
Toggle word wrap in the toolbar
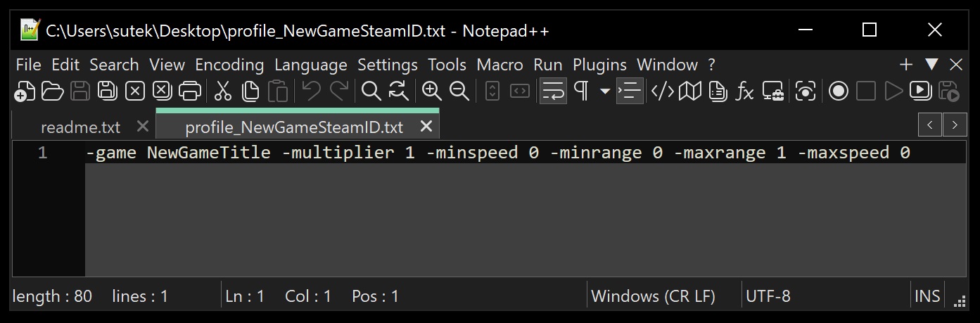553,91
